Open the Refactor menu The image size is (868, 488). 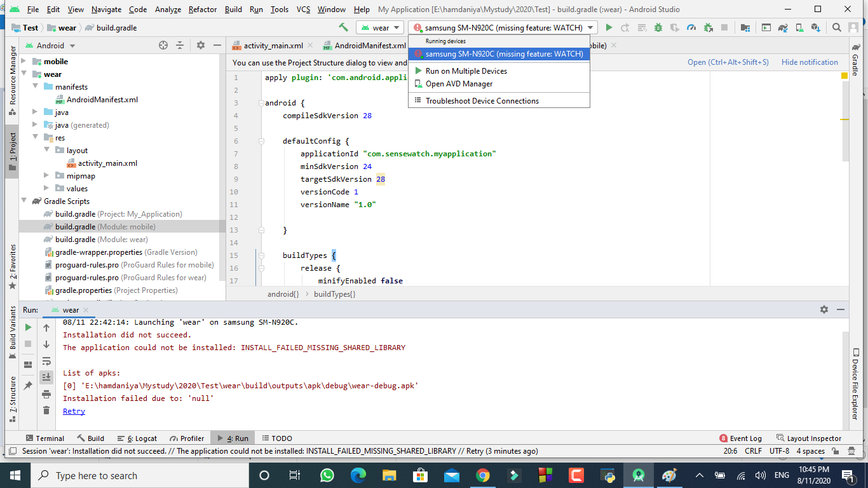pyautogui.click(x=203, y=10)
